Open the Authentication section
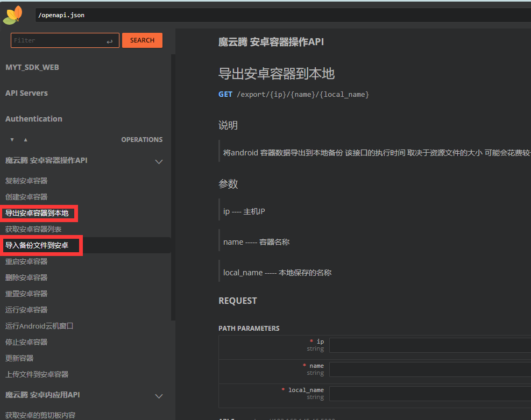This screenshot has width=531, height=420. pyautogui.click(x=34, y=119)
